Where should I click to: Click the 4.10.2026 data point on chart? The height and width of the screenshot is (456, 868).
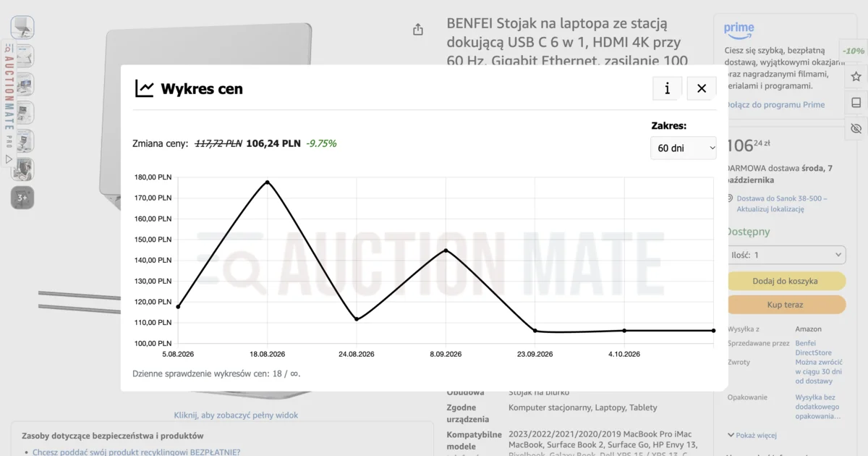tap(624, 331)
